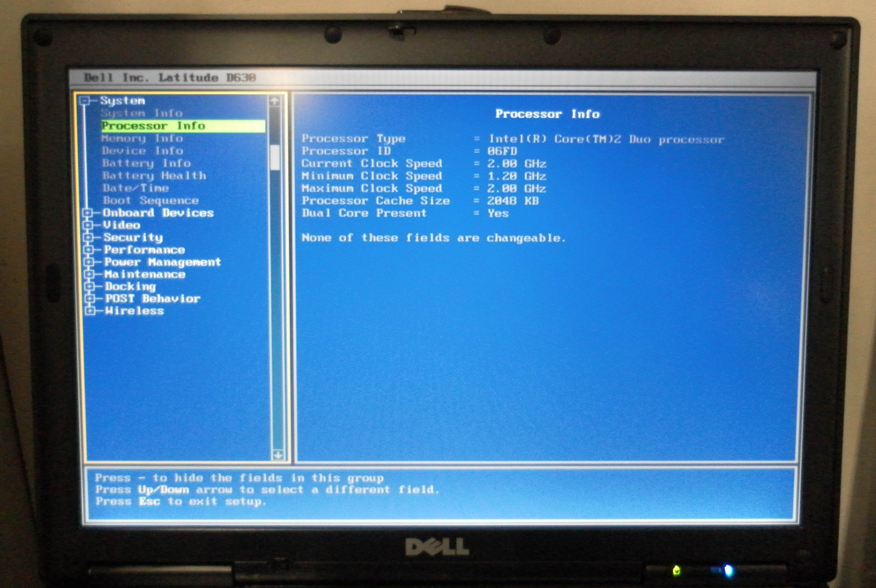Open Battery Health entry

click(154, 176)
